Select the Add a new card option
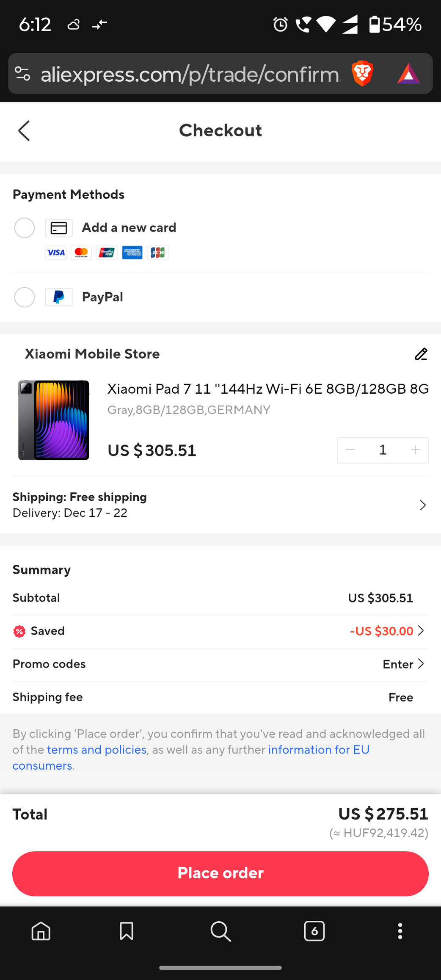441x980 pixels. (x=25, y=228)
